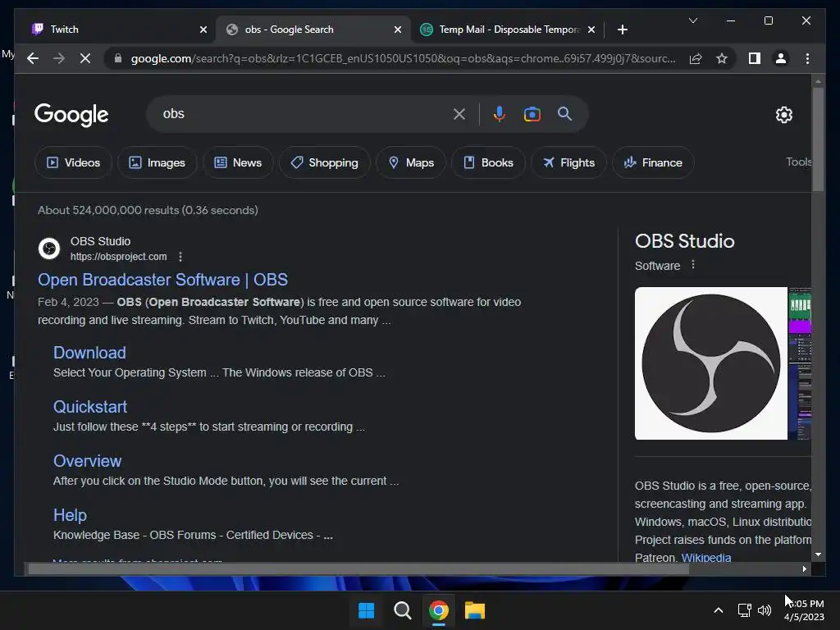Click the browser forward arrow
The width and height of the screenshot is (840, 630).
click(59, 58)
